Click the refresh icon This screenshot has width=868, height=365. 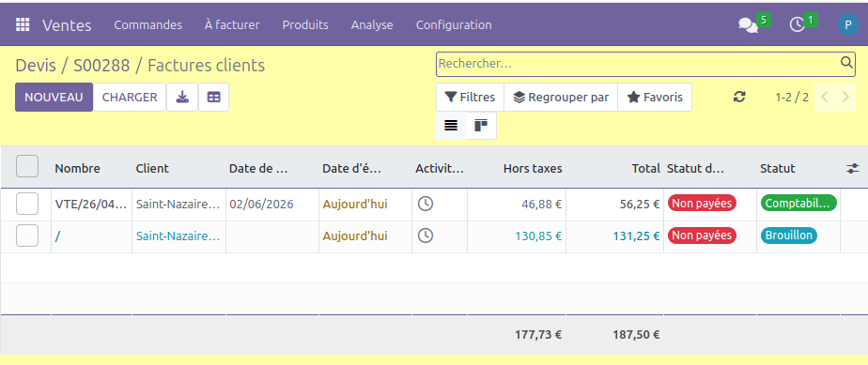pos(739,98)
